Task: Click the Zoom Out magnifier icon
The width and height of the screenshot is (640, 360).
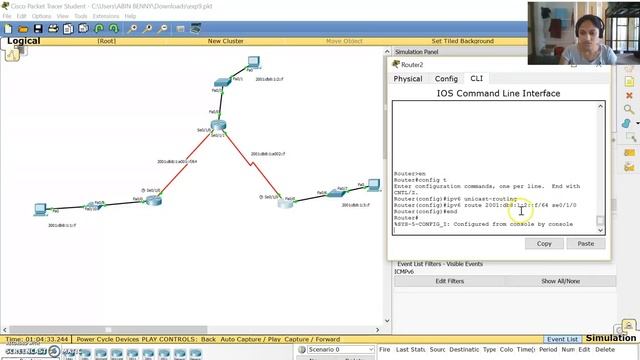Action: point(162,29)
